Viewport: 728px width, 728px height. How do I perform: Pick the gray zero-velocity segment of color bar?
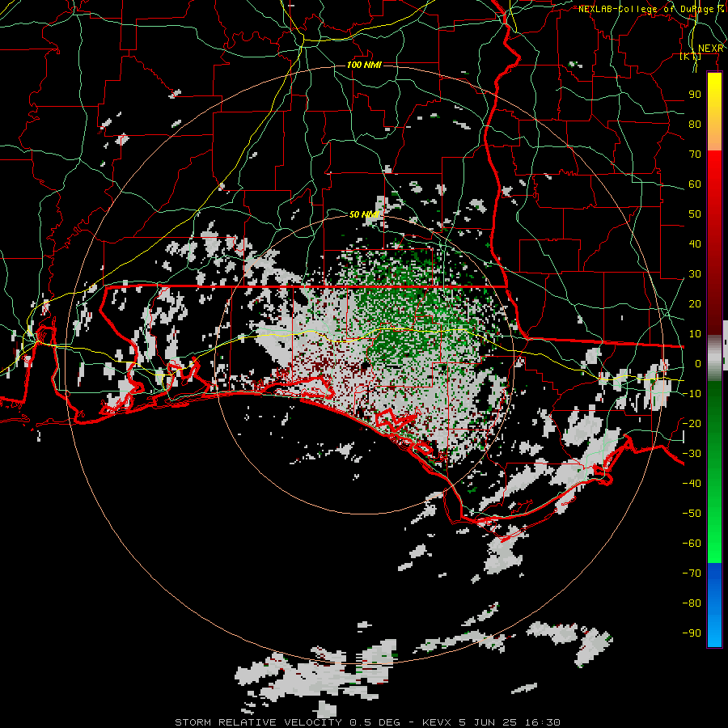click(x=714, y=358)
